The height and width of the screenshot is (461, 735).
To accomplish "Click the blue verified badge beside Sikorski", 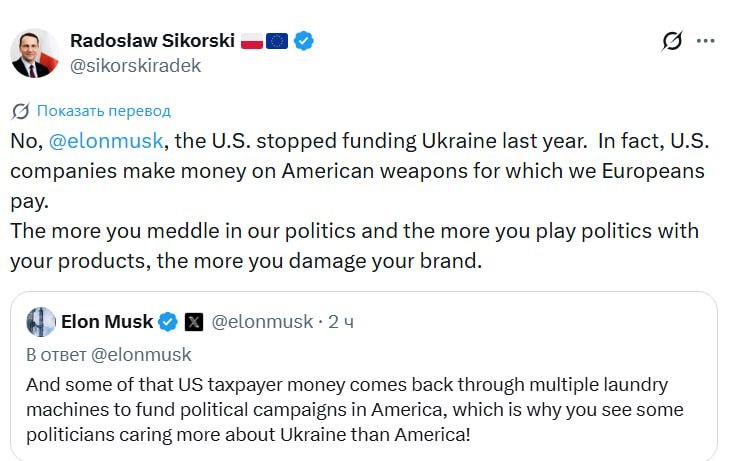I will pos(304,41).
